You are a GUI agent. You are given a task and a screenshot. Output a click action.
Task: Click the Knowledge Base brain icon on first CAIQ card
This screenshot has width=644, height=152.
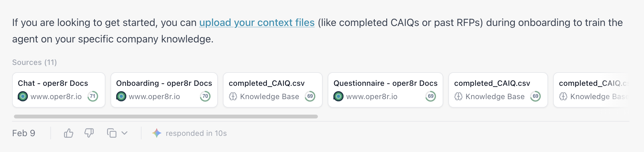(x=233, y=96)
